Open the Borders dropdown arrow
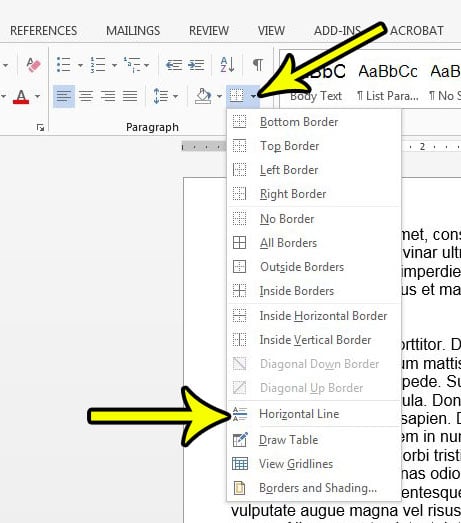 [x=254, y=97]
